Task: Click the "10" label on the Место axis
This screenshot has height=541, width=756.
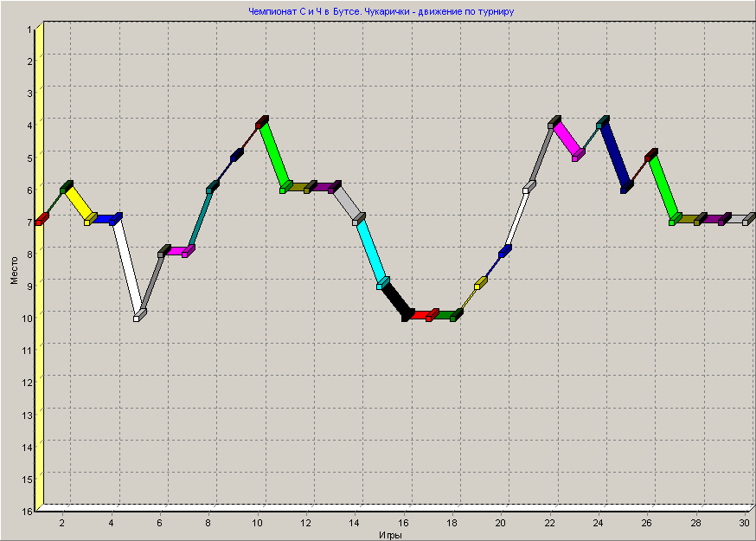Action: coord(28,318)
